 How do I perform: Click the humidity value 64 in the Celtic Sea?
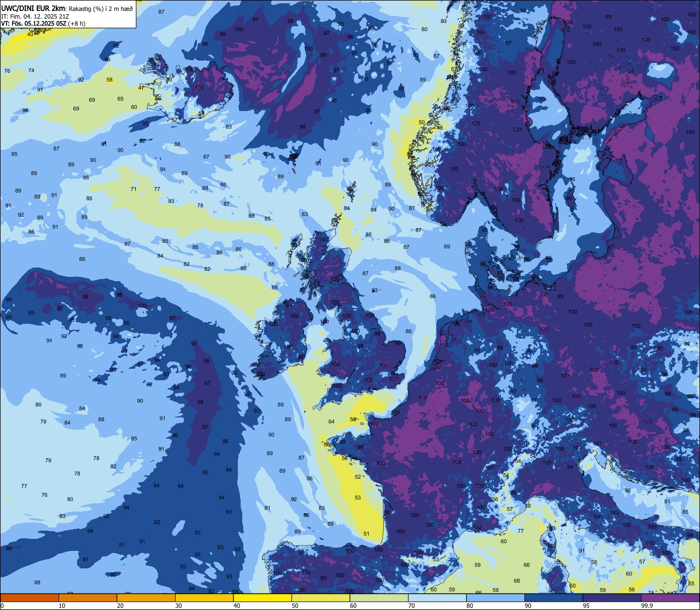coord(331,421)
